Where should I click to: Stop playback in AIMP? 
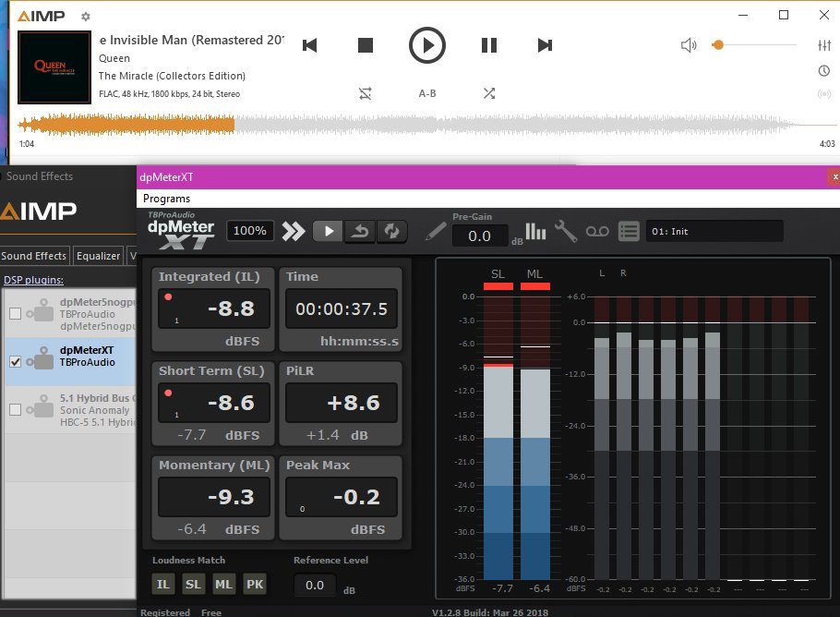coord(366,45)
